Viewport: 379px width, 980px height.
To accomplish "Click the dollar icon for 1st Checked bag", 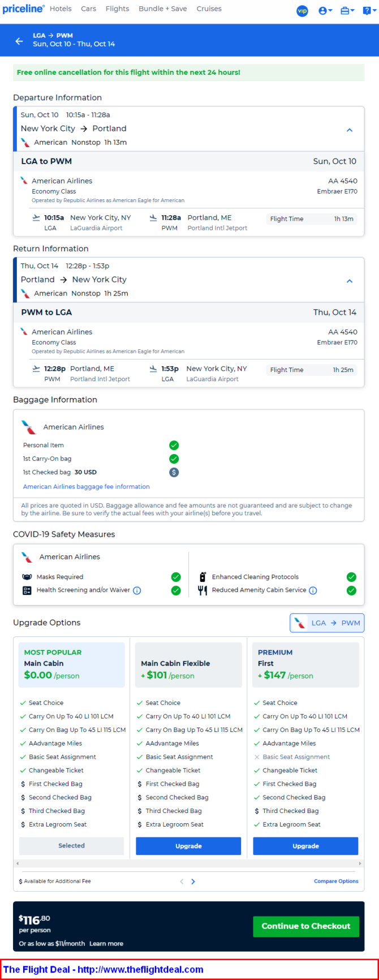I will click(174, 472).
